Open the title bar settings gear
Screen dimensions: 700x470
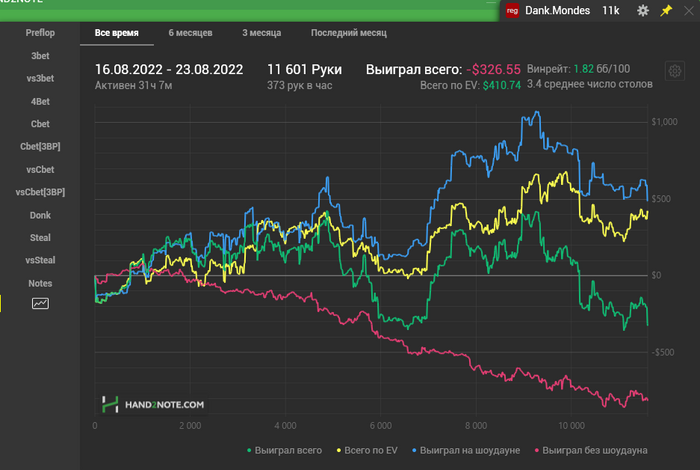click(642, 10)
